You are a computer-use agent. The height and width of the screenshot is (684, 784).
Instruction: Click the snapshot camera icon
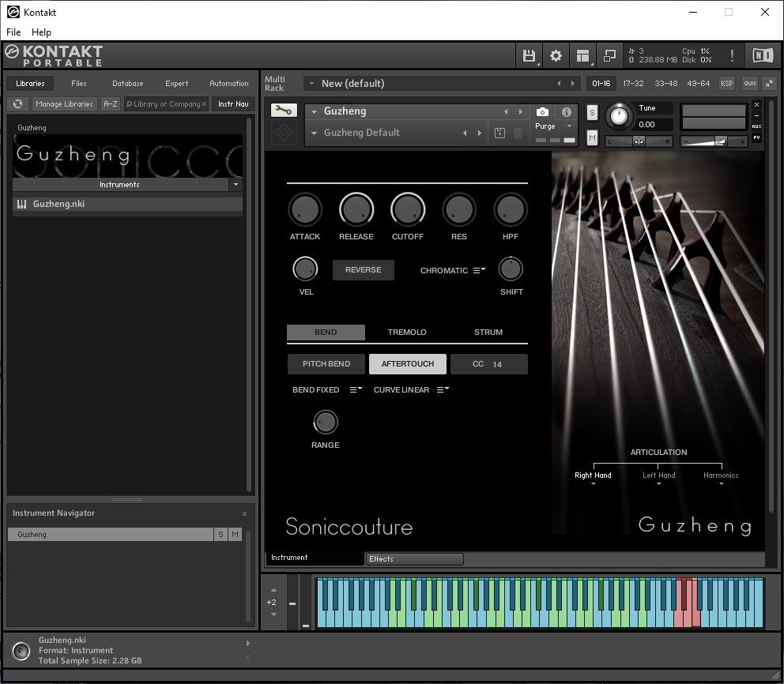(x=542, y=112)
